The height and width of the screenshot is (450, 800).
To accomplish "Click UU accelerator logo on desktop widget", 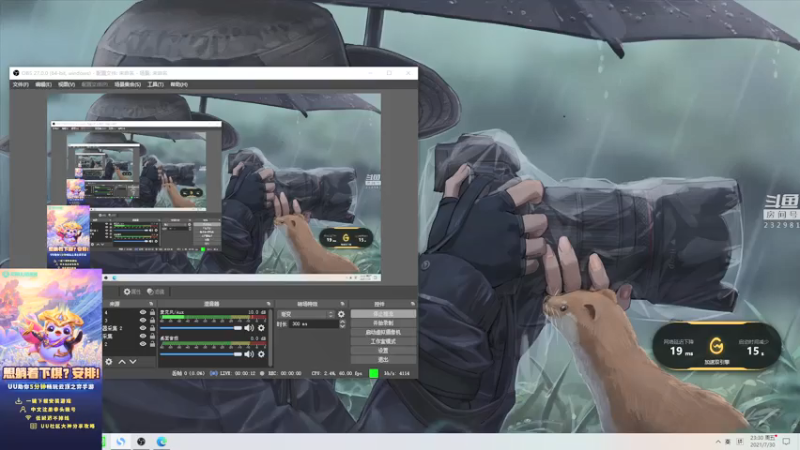I will pos(716,346).
